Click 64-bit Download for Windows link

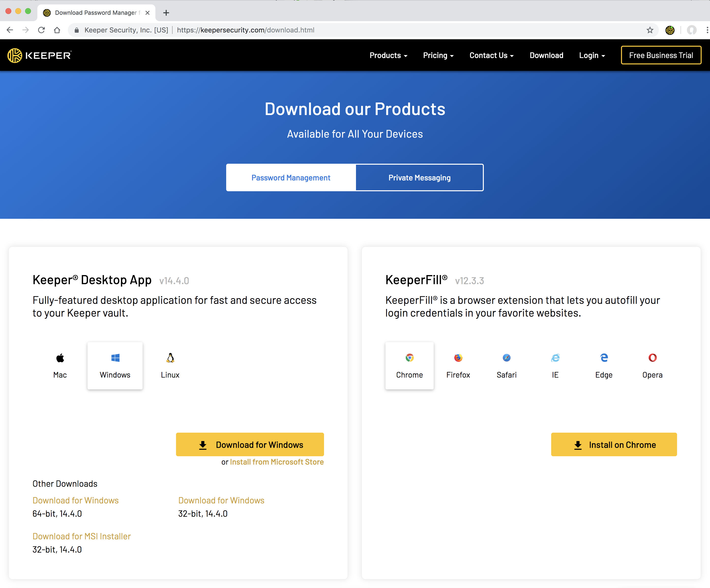[x=75, y=500]
